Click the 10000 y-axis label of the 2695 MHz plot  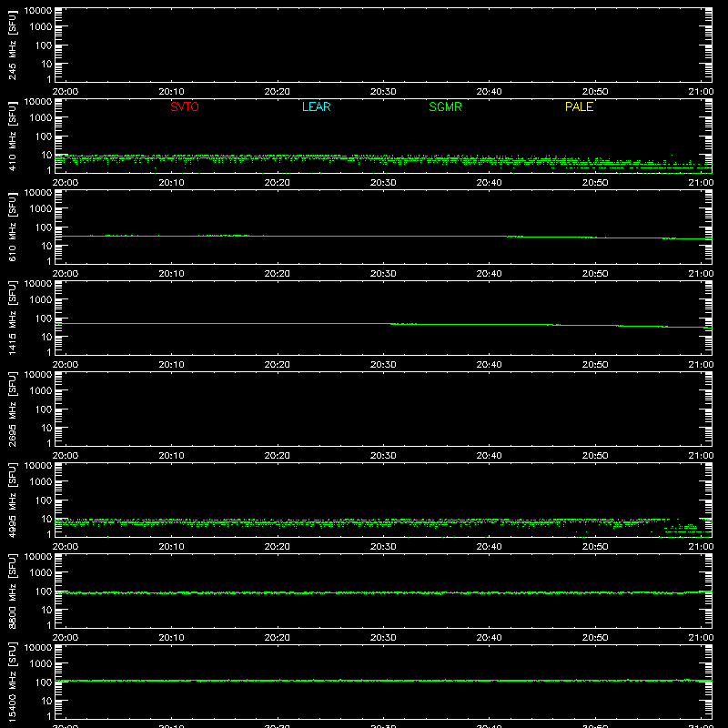point(38,375)
